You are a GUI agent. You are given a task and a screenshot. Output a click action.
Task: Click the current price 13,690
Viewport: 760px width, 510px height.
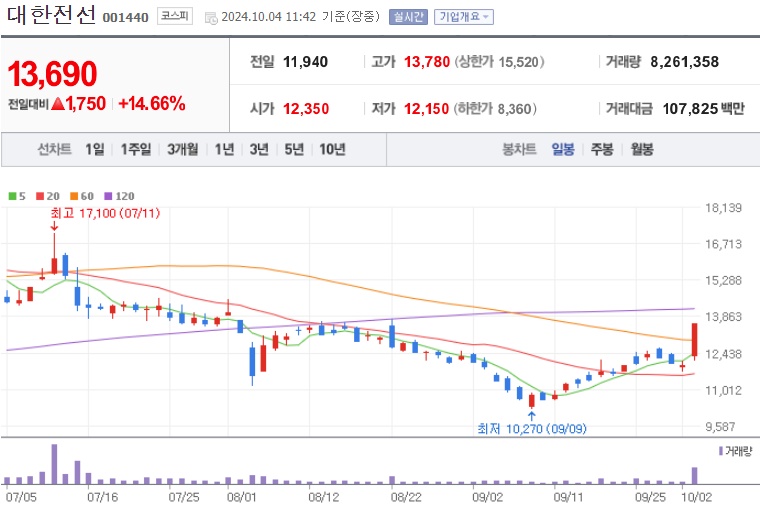pyautogui.click(x=52, y=74)
